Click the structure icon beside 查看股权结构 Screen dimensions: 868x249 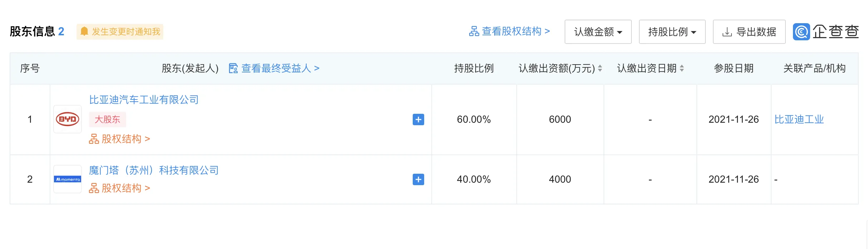click(474, 31)
